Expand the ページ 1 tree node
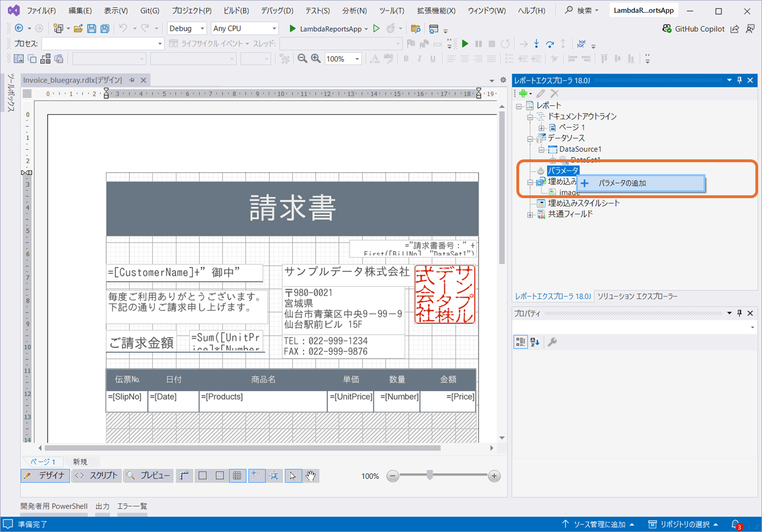The height and width of the screenshot is (532, 762). coord(541,128)
